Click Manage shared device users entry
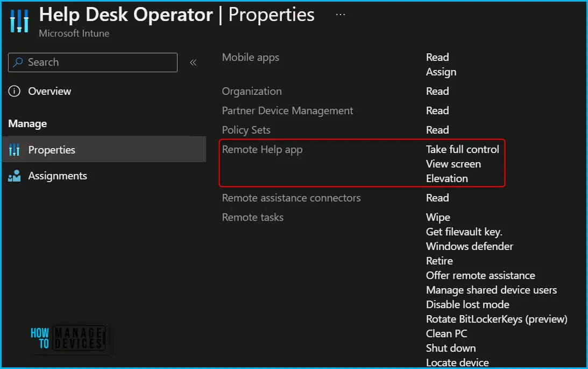The width and height of the screenshot is (588, 369). [491, 290]
